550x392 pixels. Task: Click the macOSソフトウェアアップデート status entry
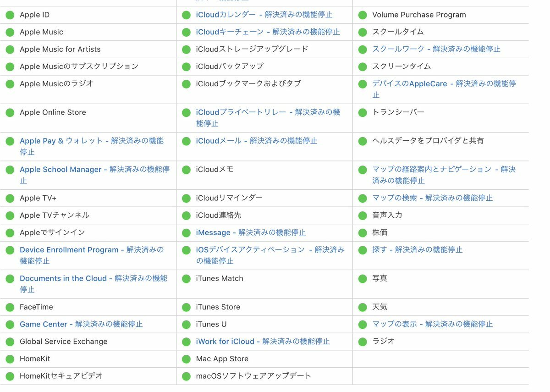pyautogui.click(x=253, y=376)
